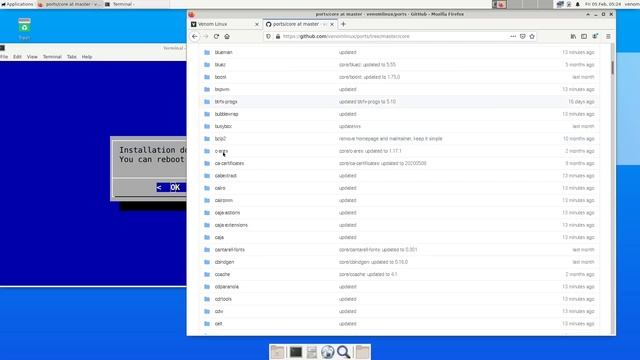Click the network icon in panel
This screenshot has height=360, width=640.
pos(560,4)
